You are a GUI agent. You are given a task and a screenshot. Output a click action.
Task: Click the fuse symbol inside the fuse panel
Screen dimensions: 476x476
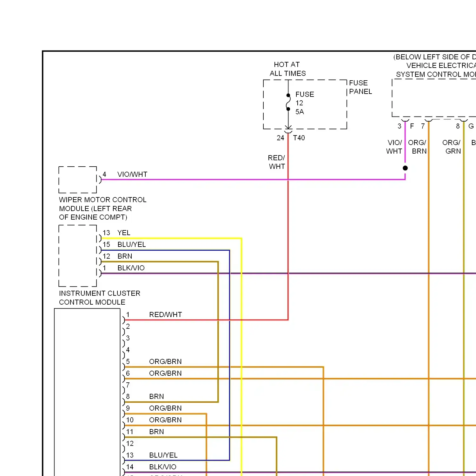coord(288,102)
